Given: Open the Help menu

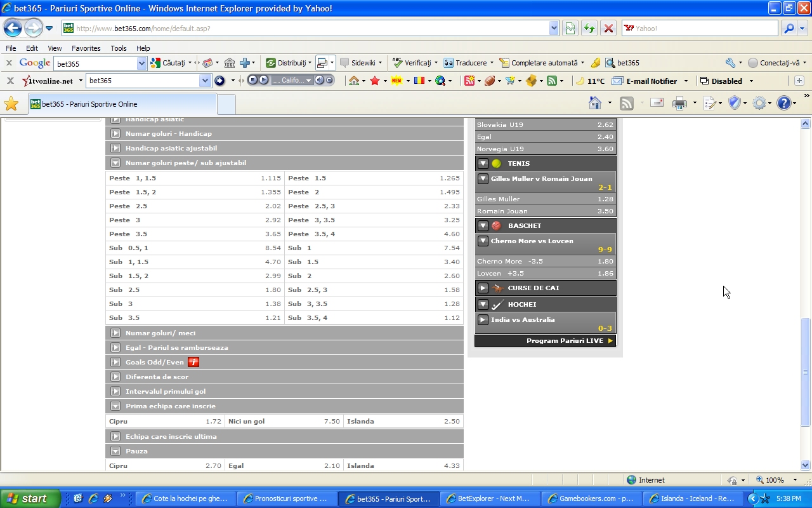Looking at the screenshot, I should tap(143, 48).
